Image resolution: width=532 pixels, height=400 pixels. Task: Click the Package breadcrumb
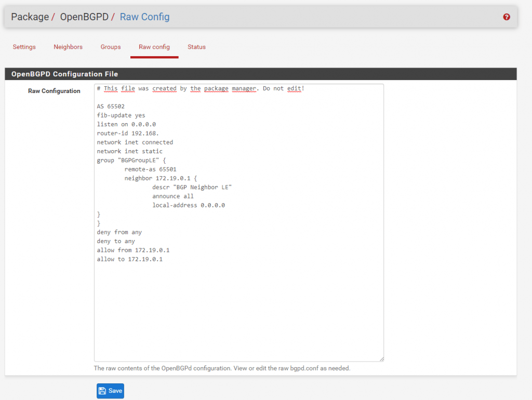[30, 17]
